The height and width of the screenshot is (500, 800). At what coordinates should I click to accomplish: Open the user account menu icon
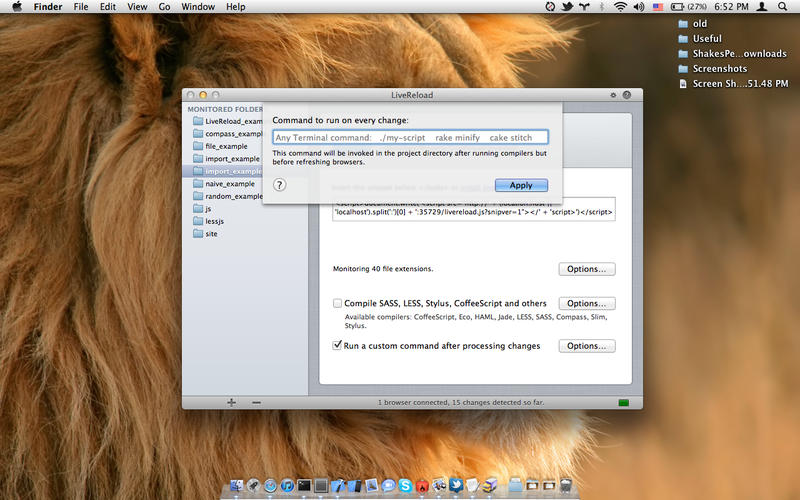[x=762, y=7]
